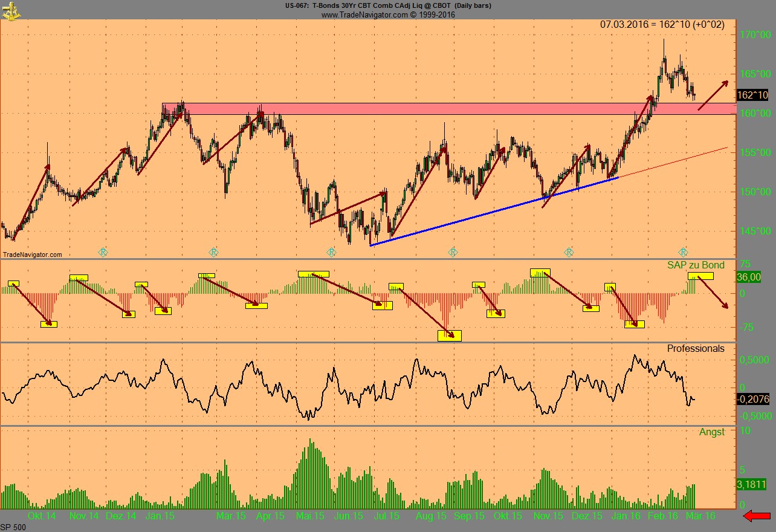
Task: Select the Mär 16 label on the date axis
Action: 701,516
